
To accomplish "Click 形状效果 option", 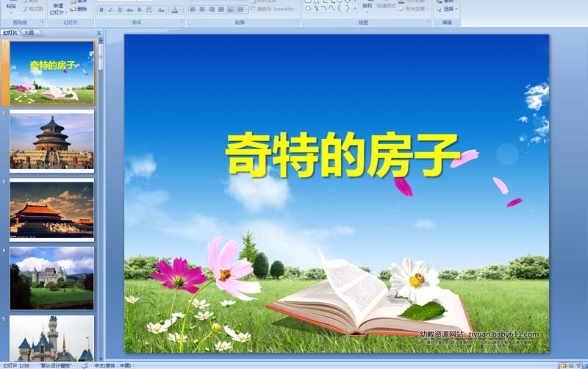I will click(x=413, y=9).
